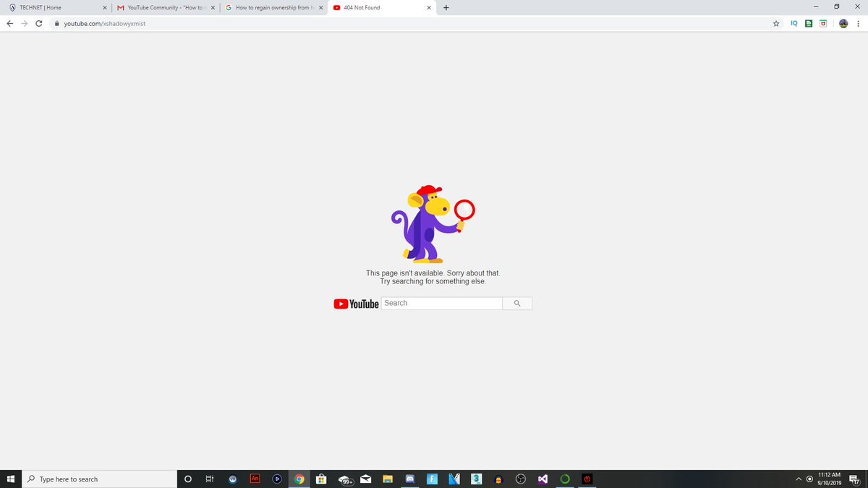Open the Windows Start menu

(11, 479)
